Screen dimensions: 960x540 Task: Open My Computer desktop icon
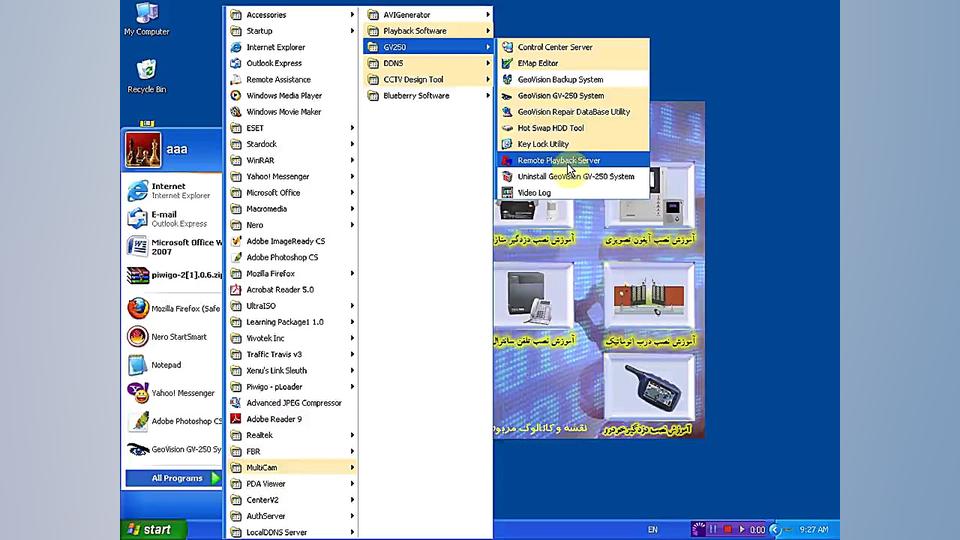[146, 19]
